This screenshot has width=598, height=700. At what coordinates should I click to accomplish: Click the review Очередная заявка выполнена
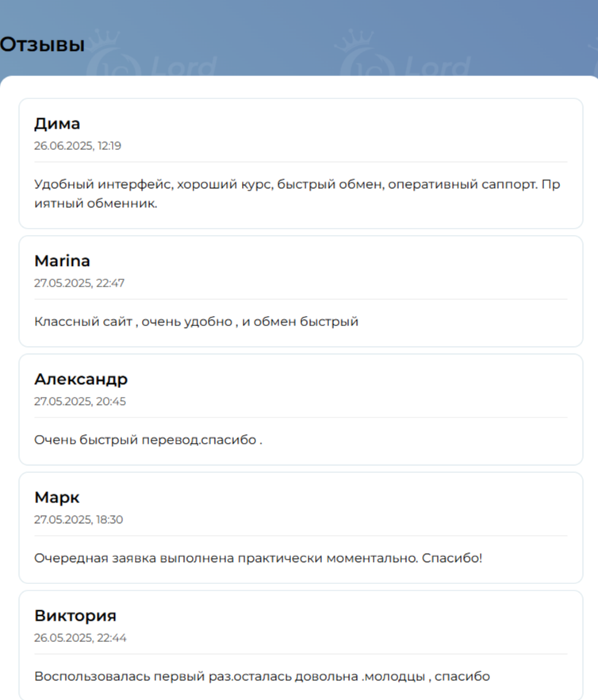[259, 558]
